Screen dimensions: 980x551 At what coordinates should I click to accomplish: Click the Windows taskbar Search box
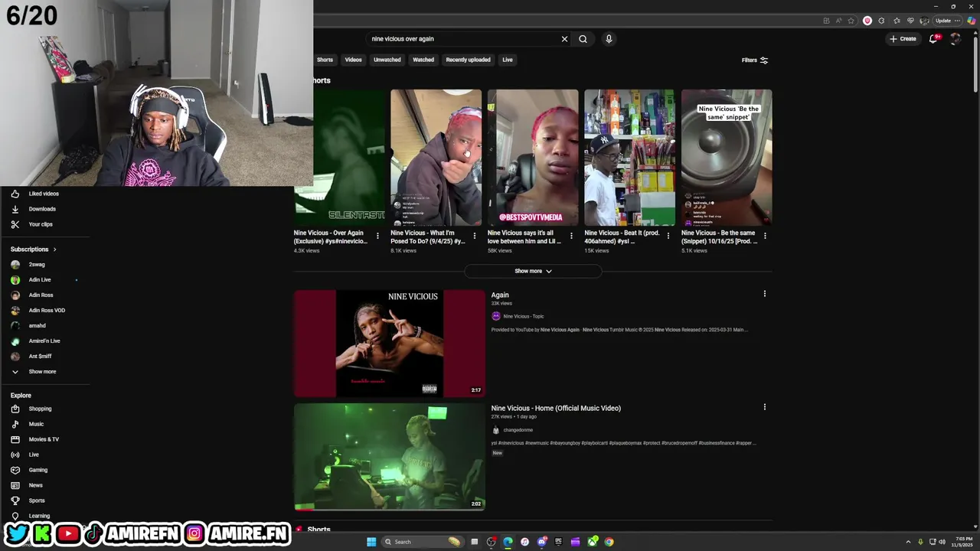pyautogui.click(x=422, y=542)
